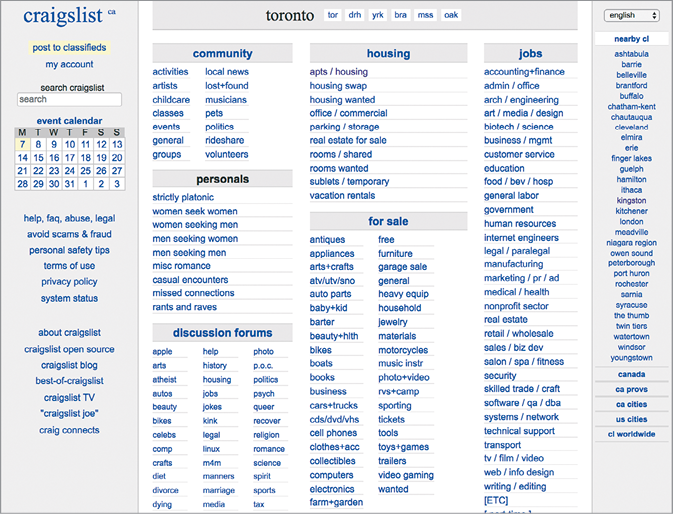
Task: Open the housing section header
Action: 388,54
